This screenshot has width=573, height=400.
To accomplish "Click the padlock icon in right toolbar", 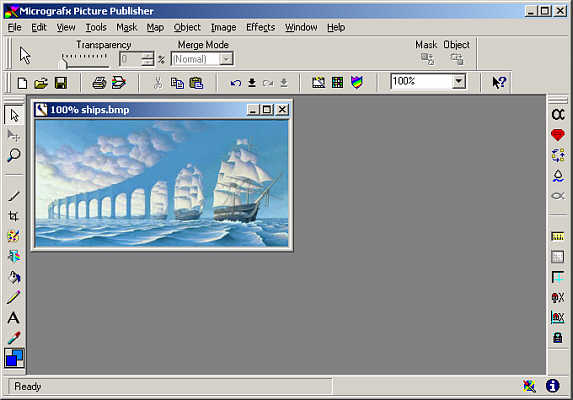I will tap(558, 337).
